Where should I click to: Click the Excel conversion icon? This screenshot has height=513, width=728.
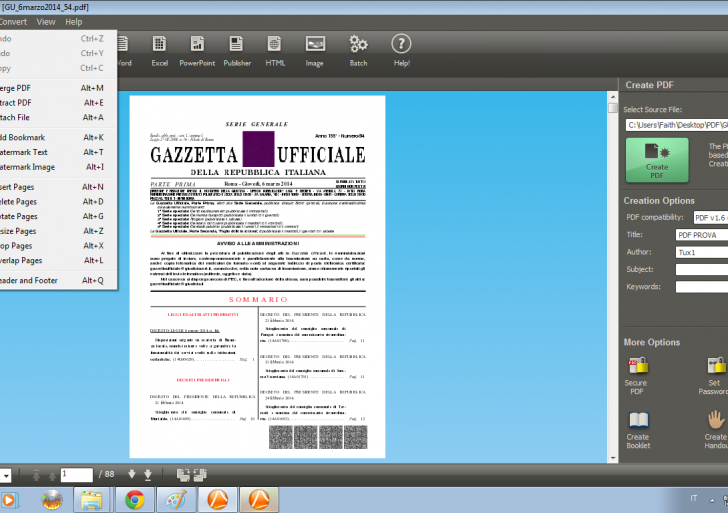click(159, 49)
